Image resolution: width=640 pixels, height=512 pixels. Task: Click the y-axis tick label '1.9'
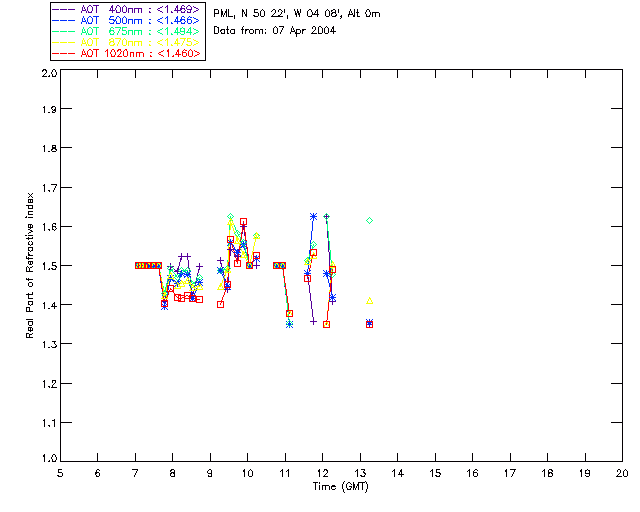click(x=49, y=109)
